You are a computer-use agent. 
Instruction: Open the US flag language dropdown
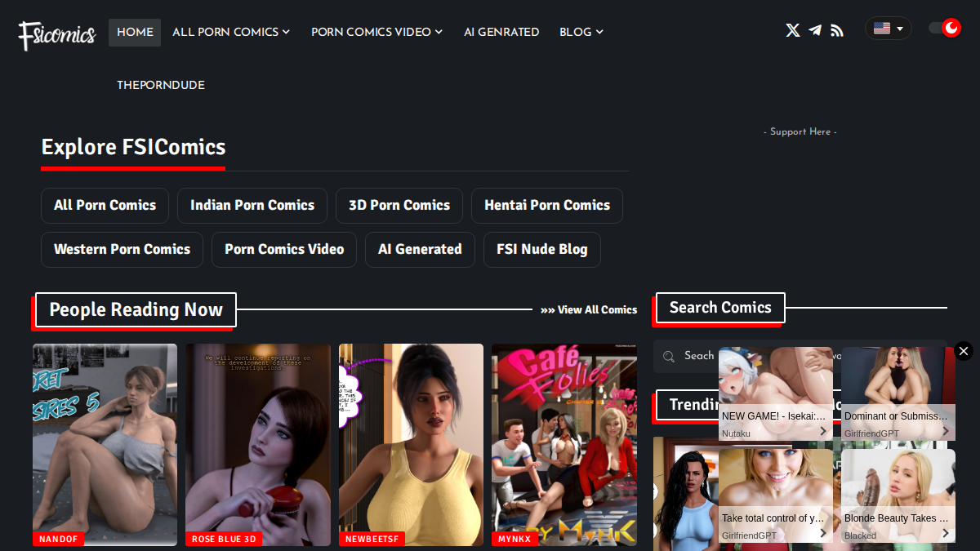pos(889,29)
